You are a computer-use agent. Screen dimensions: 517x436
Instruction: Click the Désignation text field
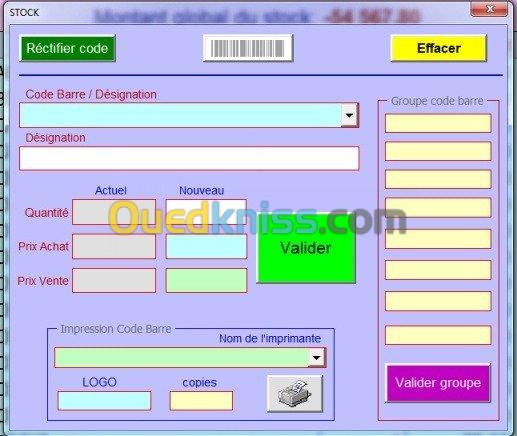point(189,158)
